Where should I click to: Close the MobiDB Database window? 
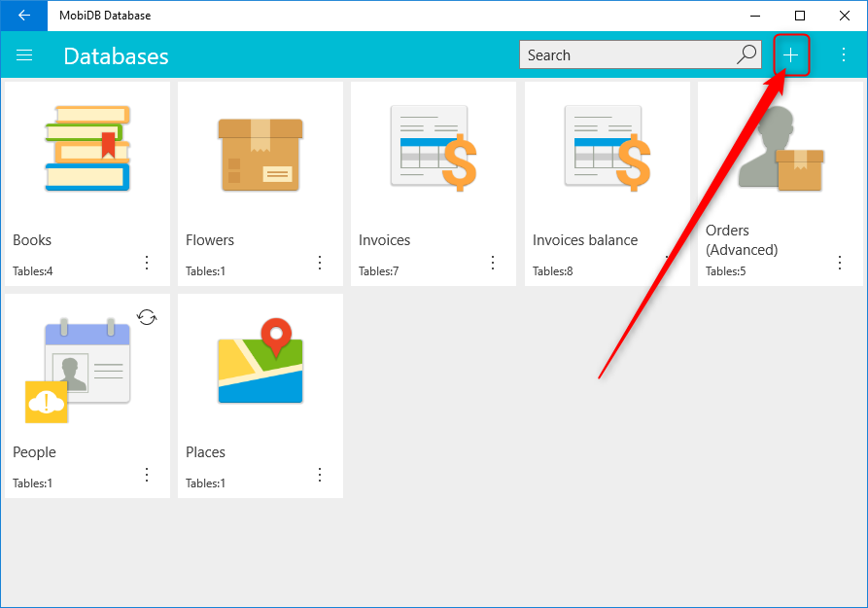pos(845,16)
